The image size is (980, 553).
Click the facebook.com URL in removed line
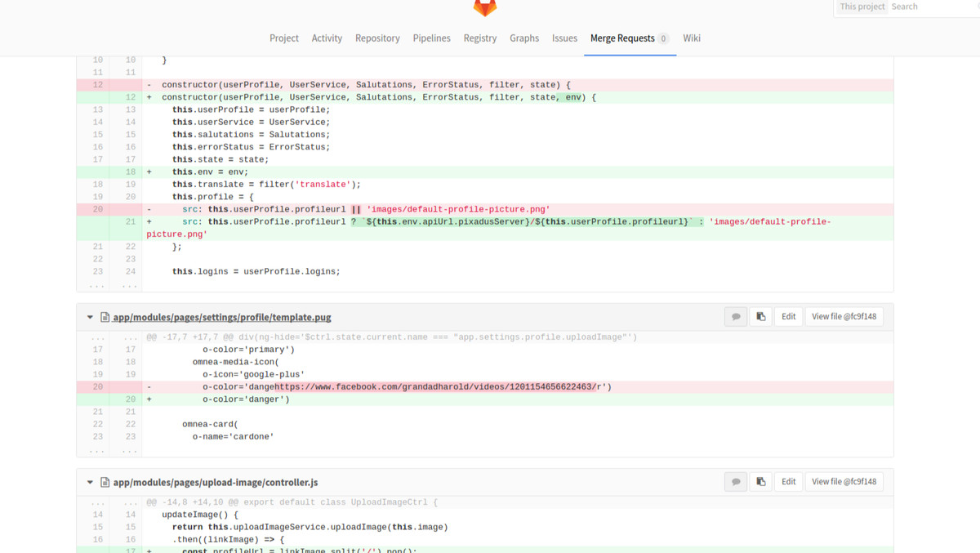coord(435,387)
